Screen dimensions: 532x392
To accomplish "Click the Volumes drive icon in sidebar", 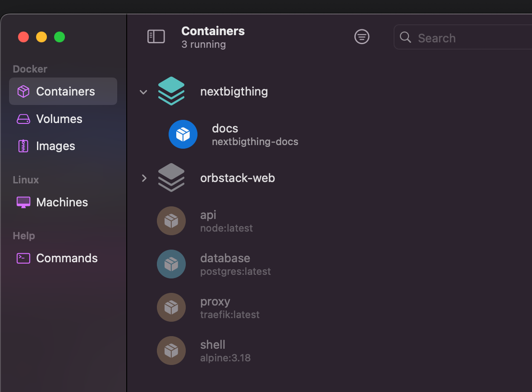I will click(x=23, y=119).
